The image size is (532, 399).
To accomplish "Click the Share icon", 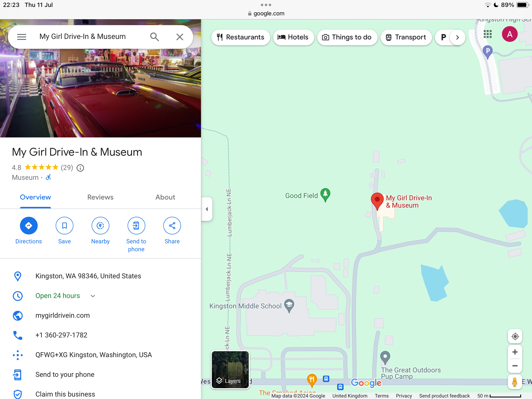I will [172, 226].
